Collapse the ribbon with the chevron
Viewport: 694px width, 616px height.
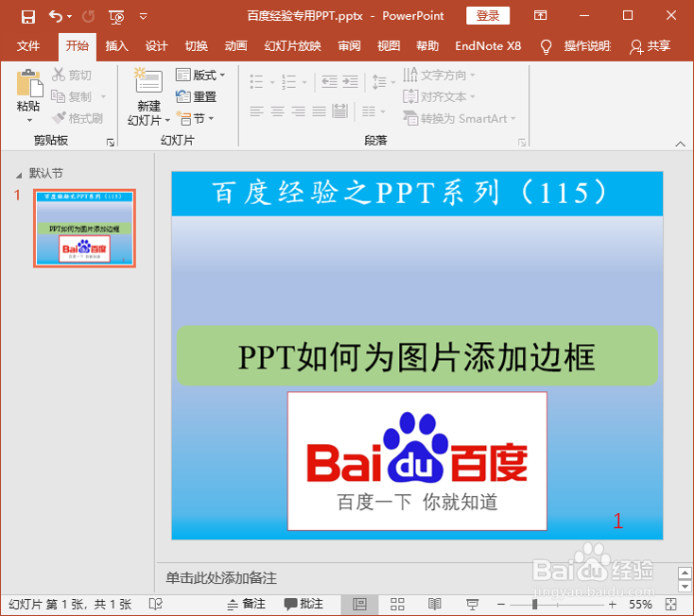[x=680, y=144]
